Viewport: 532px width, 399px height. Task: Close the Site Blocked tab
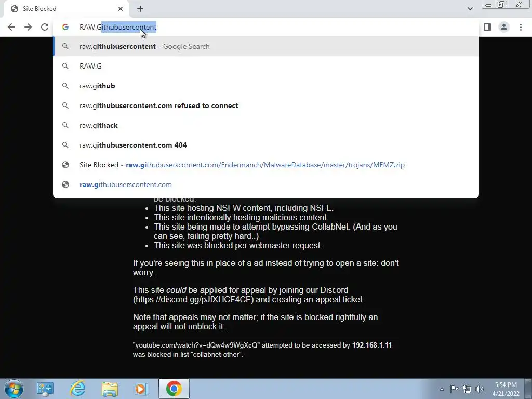click(x=121, y=9)
